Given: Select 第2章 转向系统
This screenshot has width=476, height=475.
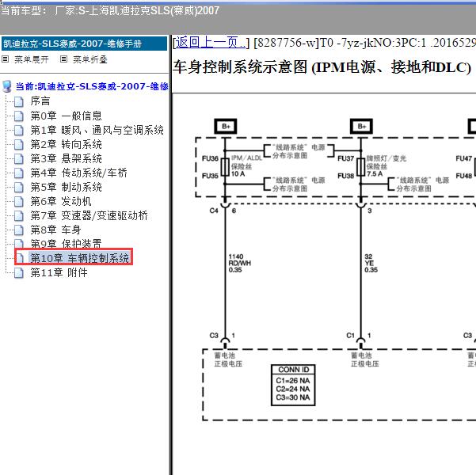Looking at the screenshot, I should [66, 144].
